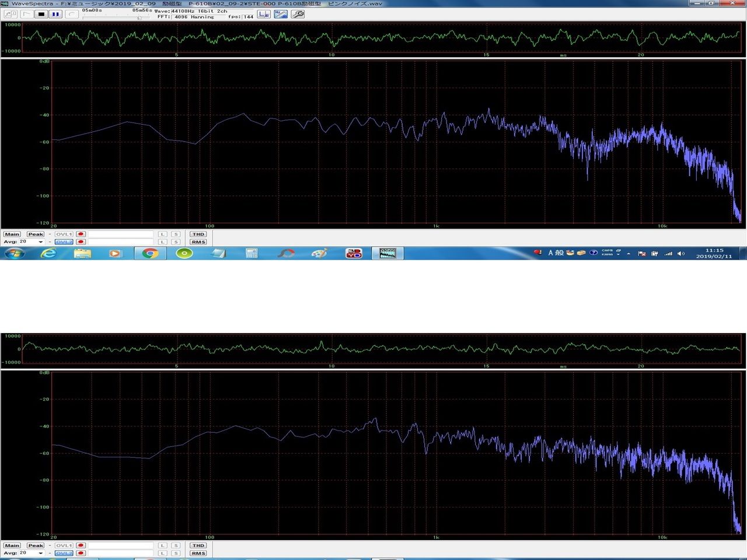747x560 pixels.
Task: Open the calculator on the taskbar
Action: [252, 253]
